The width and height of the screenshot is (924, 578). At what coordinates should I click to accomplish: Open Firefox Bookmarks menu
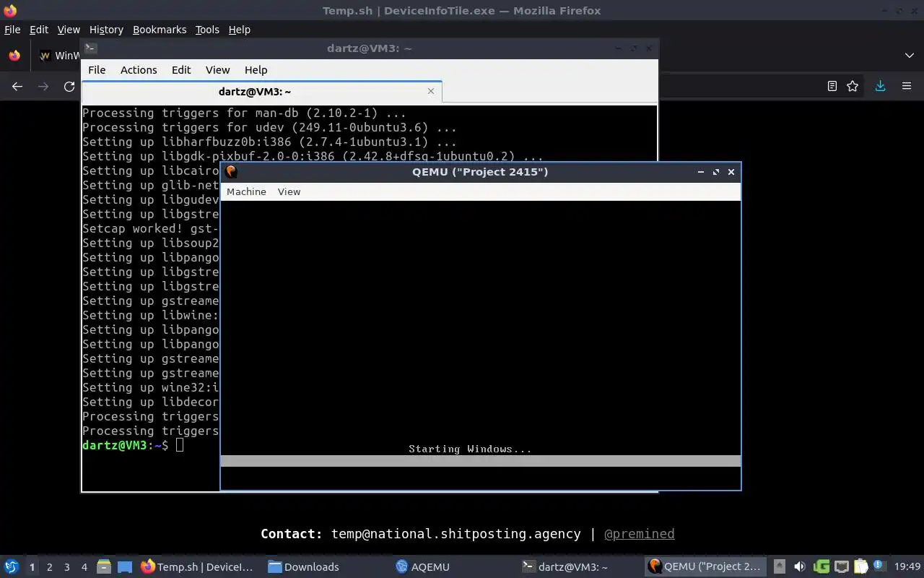click(160, 30)
